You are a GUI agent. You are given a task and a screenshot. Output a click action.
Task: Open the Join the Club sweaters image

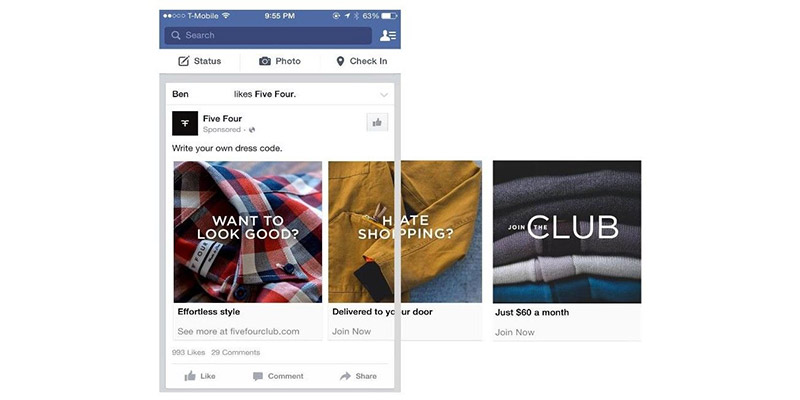tap(567, 232)
